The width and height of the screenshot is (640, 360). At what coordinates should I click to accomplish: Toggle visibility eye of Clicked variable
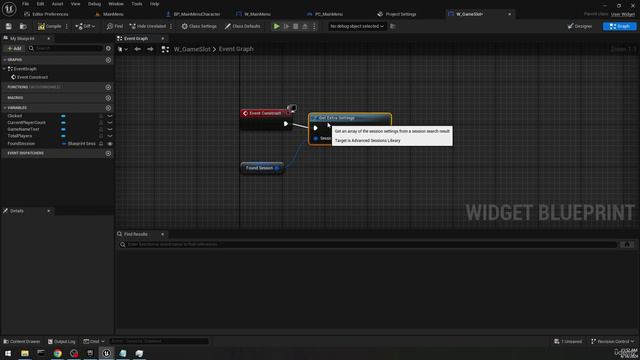[x=109, y=116]
